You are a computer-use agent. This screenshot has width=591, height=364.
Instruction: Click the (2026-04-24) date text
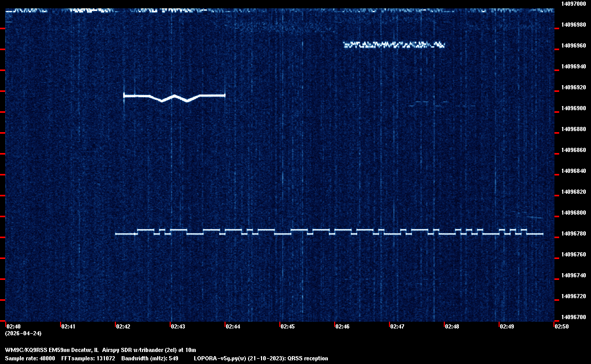click(x=23, y=333)
